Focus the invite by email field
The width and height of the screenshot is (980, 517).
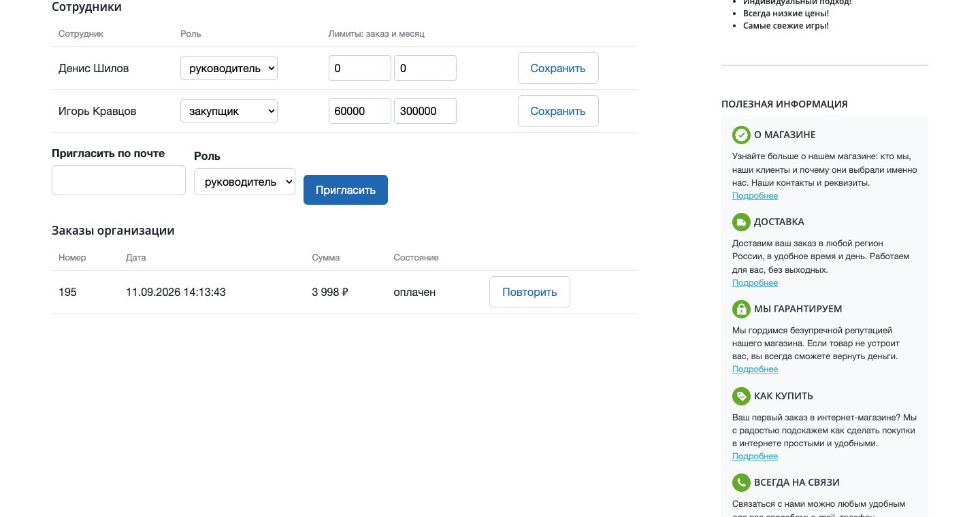click(118, 180)
